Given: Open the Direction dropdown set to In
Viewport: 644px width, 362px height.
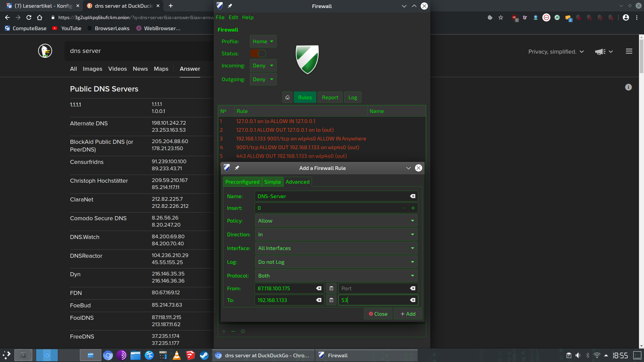Looking at the screenshot, I should click(x=336, y=234).
